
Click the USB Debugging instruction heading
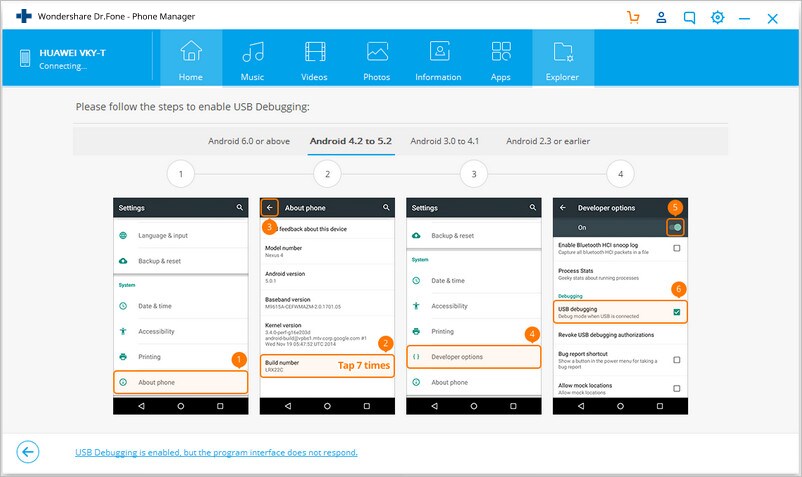pos(193,107)
